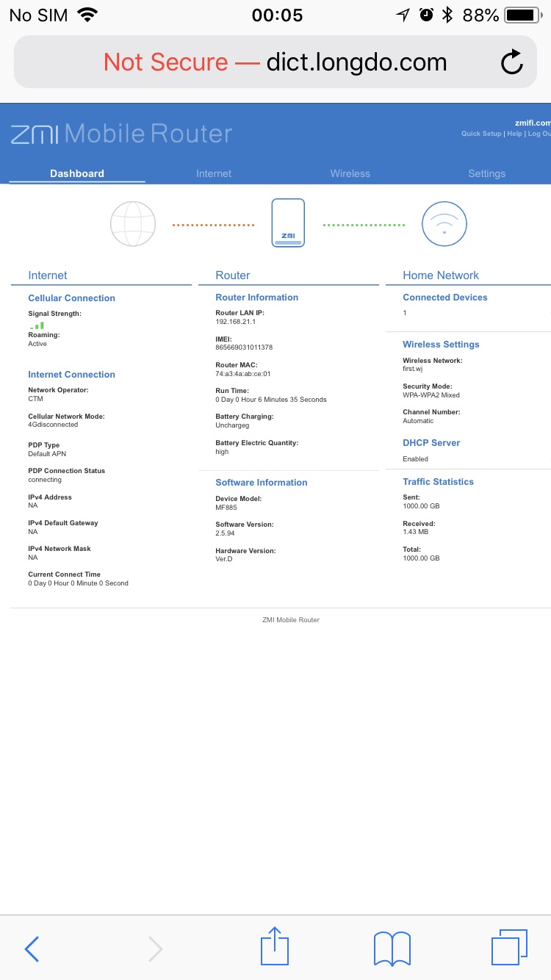Click the hardware version Ver.D

point(224,559)
